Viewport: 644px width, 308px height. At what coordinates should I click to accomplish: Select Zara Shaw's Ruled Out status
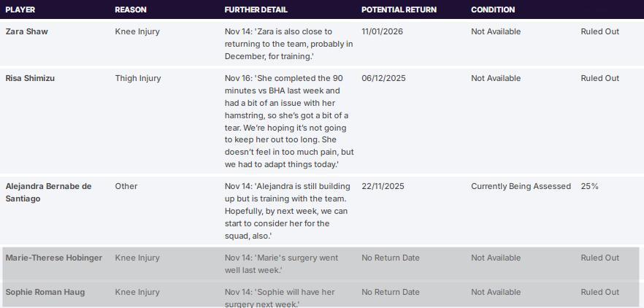(599, 31)
